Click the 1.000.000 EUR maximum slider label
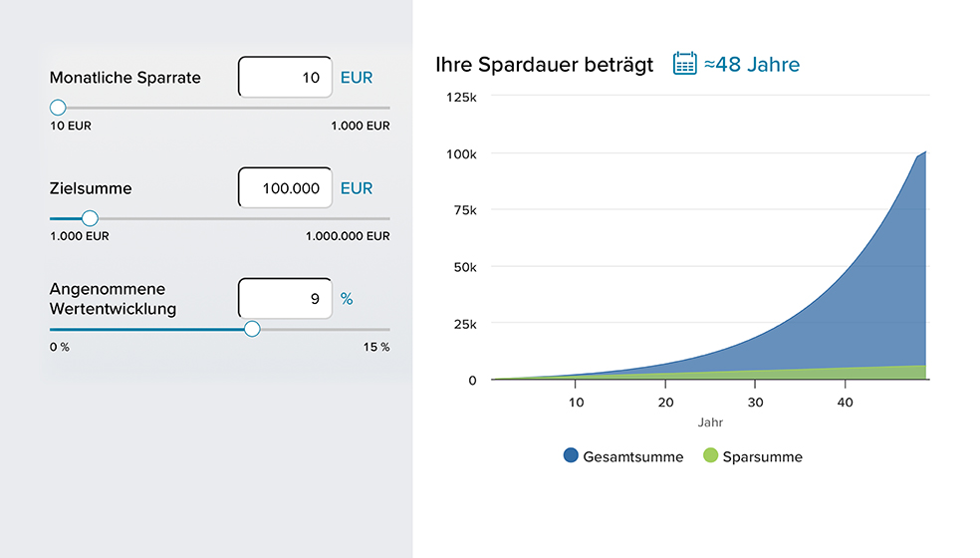The image size is (980, 558). coord(349,236)
